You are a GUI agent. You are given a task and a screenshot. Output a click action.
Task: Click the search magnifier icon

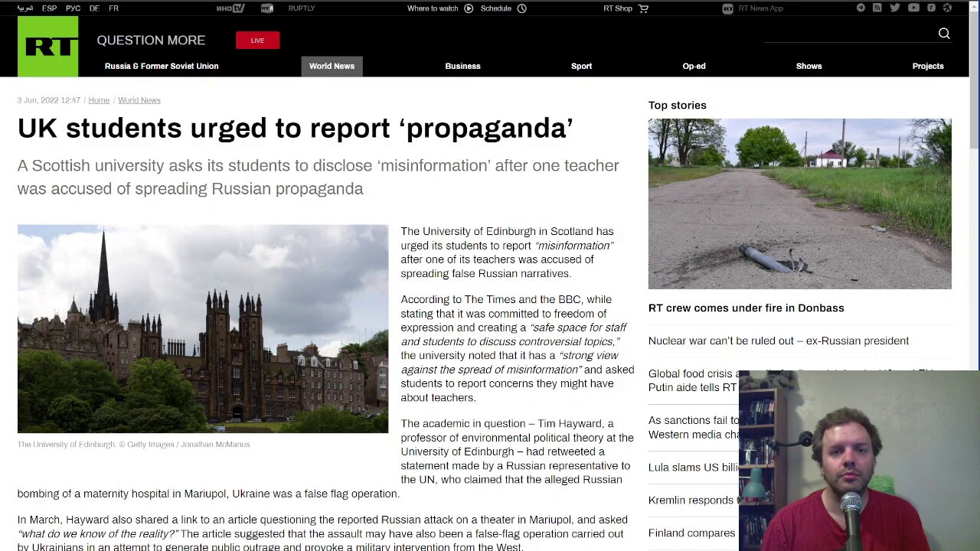pyautogui.click(x=944, y=34)
